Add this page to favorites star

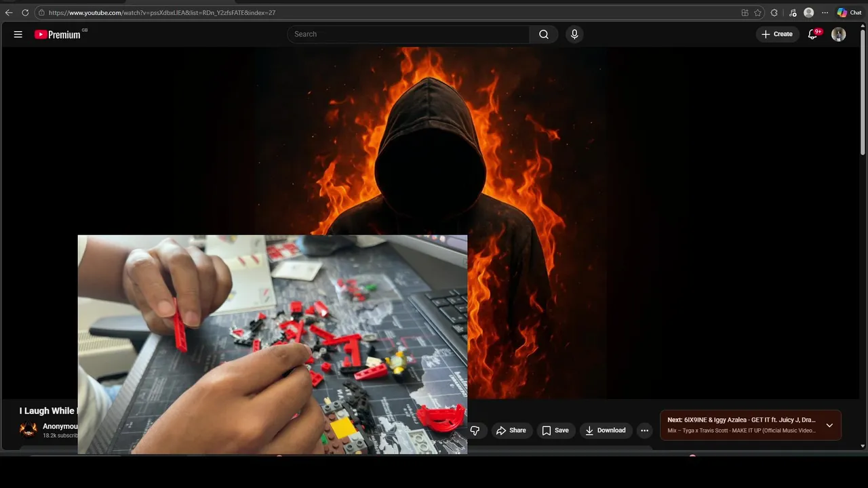[758, 12]
